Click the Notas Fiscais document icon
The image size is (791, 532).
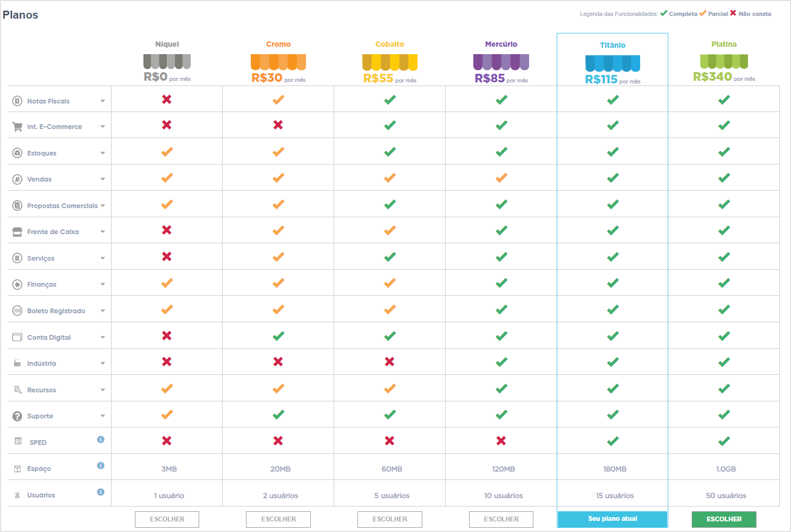click(x=18, y=100)
